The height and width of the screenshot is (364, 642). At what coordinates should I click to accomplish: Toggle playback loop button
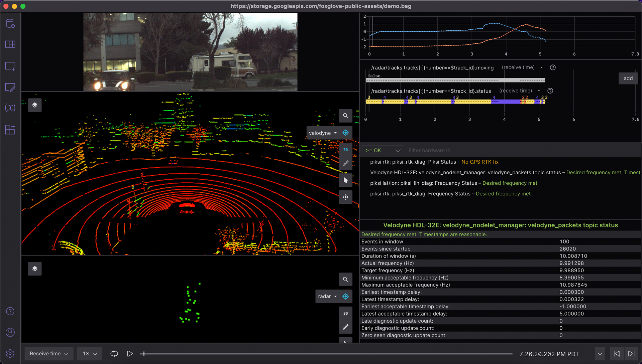114,354
